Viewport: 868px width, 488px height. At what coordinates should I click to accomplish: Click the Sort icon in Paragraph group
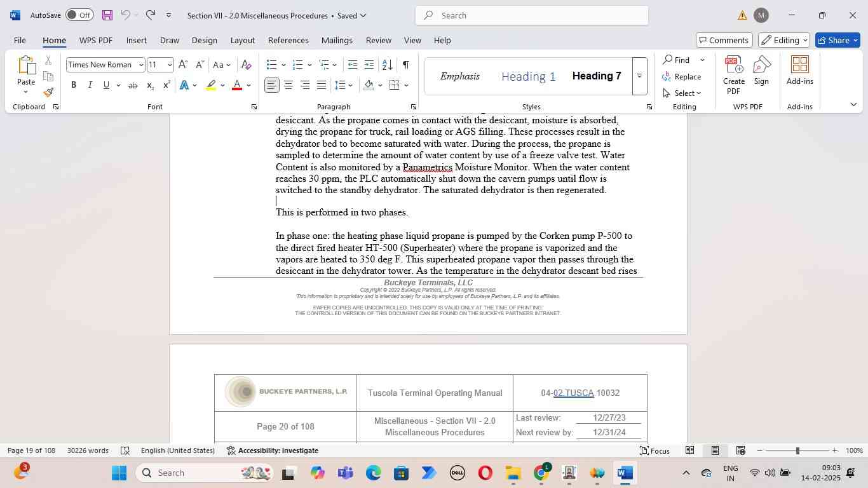click(x=387, y=65)
